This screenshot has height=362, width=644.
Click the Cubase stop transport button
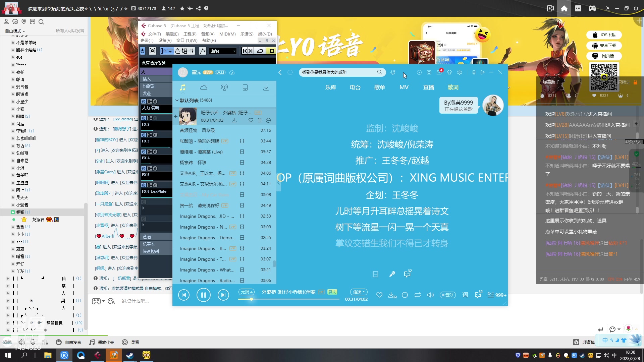pos(272,51)
